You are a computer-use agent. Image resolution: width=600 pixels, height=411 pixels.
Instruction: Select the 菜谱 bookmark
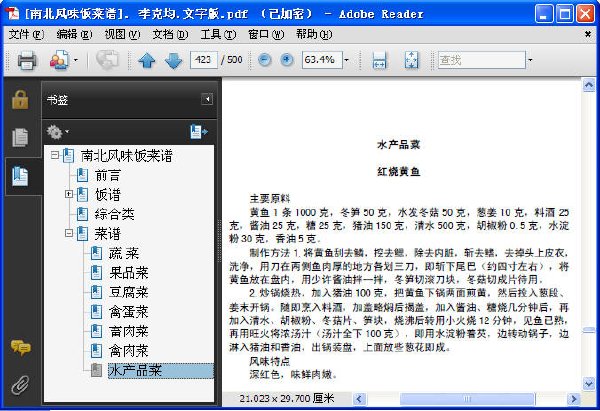(108, 233)
